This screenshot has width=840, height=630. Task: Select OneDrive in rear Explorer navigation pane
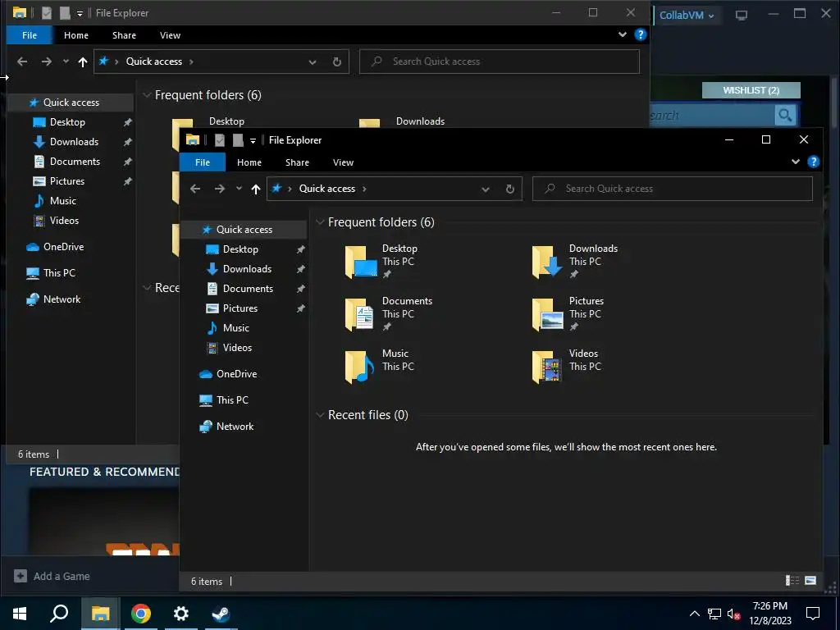point(63,247)
